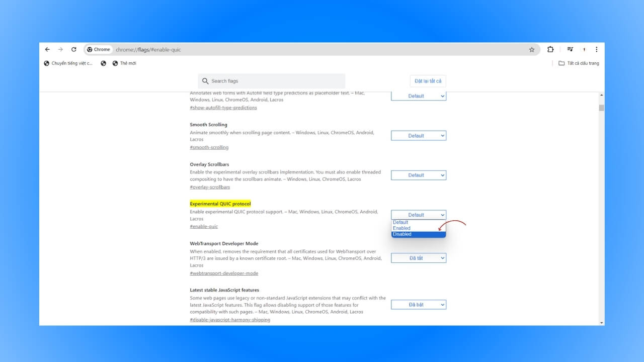The image size is (644, 362).
Task: Click the search magnifier icon
Action: pos(205,81)
